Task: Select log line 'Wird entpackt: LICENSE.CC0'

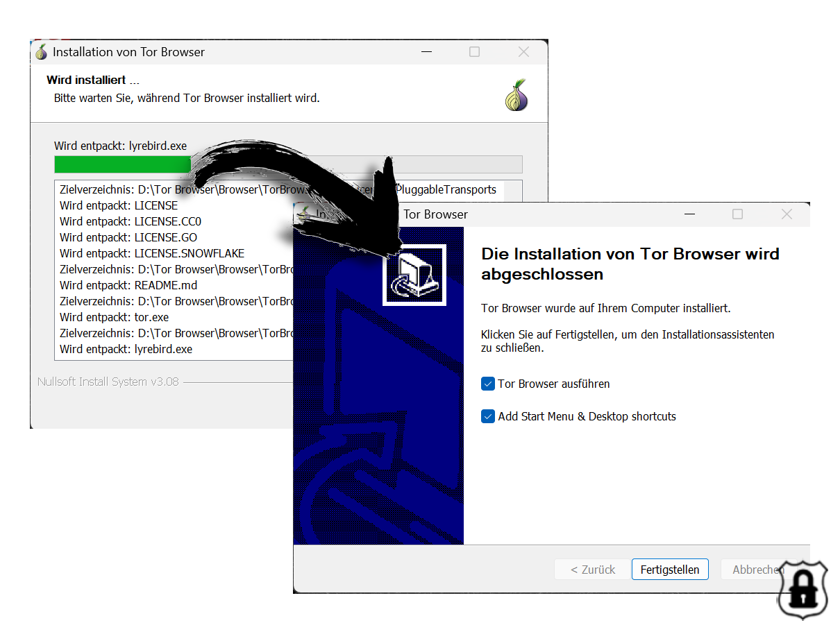Action: point(131,221)
